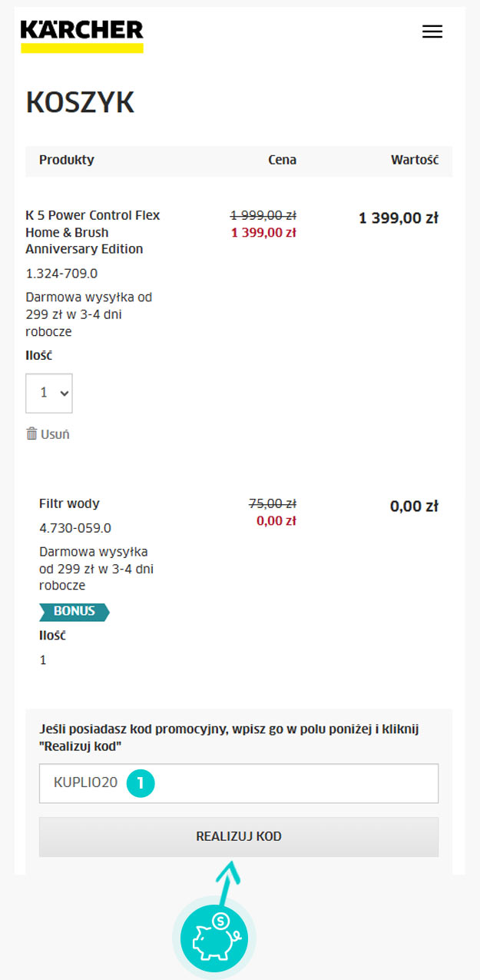Click the REALIZUJ KOD button
This screenshot has height=980, width=480.
[x=239, y=836]
